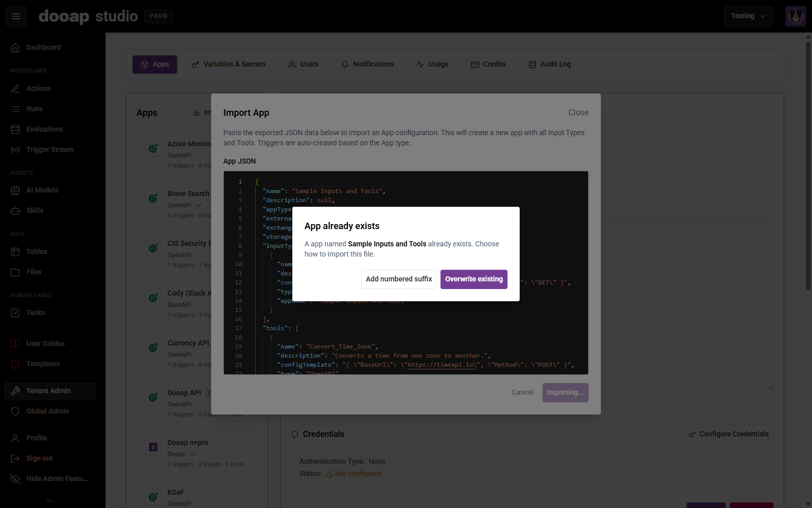The height and width of the screenshot is (508, 812).
Task: Switch to the Users tab
Action: [x=303, y=65]
